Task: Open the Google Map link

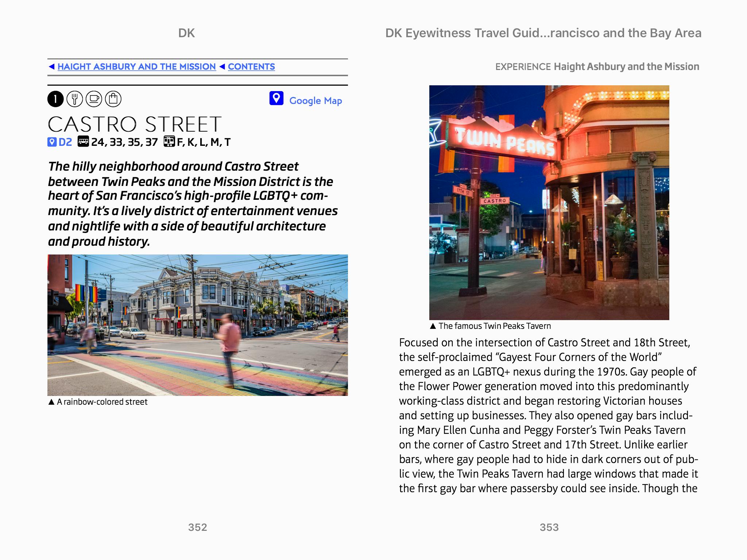Action: pos(315,101)
